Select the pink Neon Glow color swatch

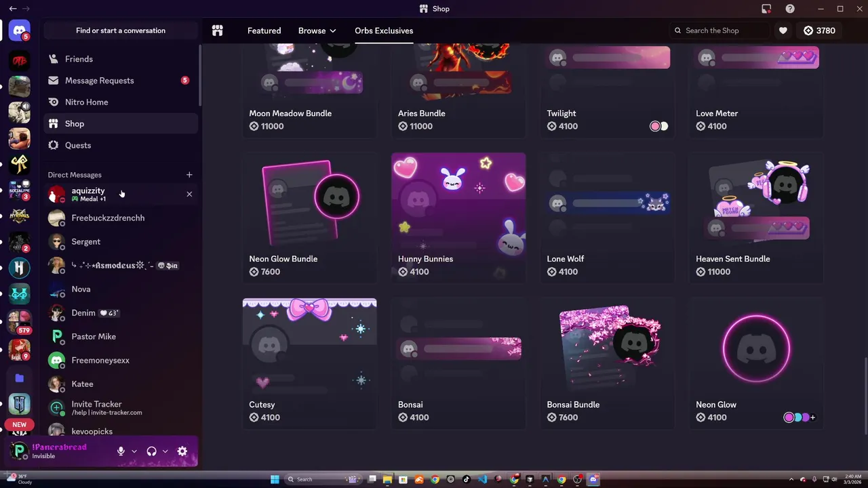pos(789,418)
